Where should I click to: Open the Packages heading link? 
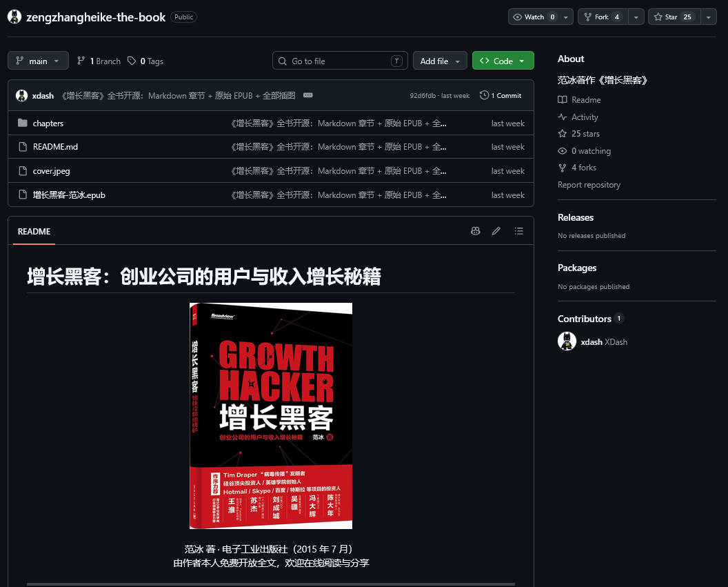tap(576, 268)
